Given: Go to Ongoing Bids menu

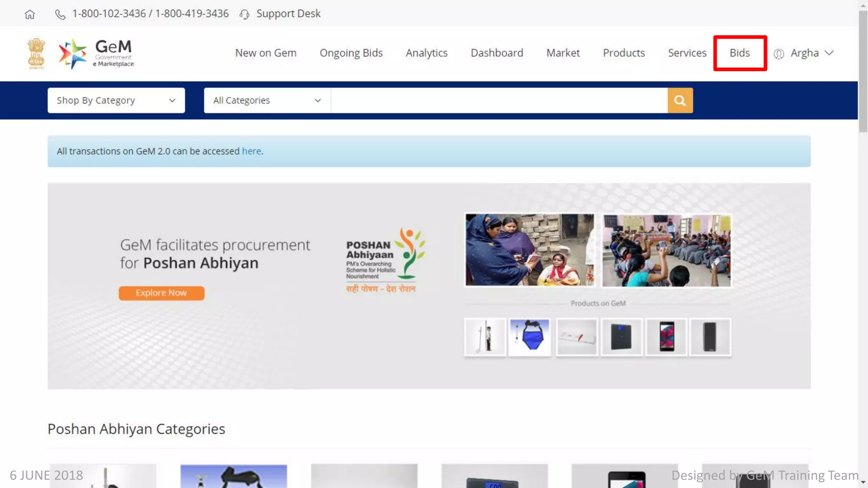Looking at the screenshot, I should (351, 53).
